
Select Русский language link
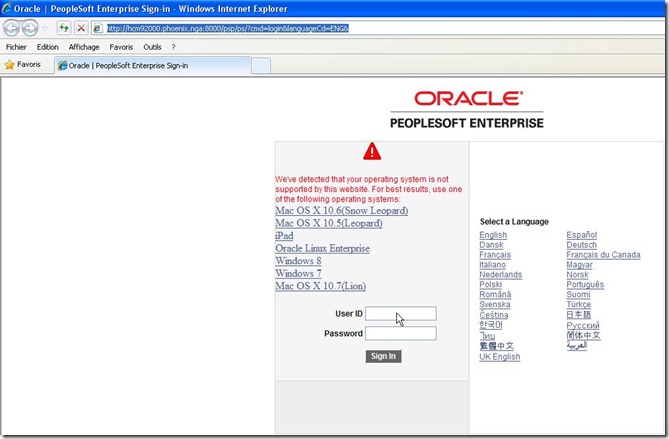(583, 326)
